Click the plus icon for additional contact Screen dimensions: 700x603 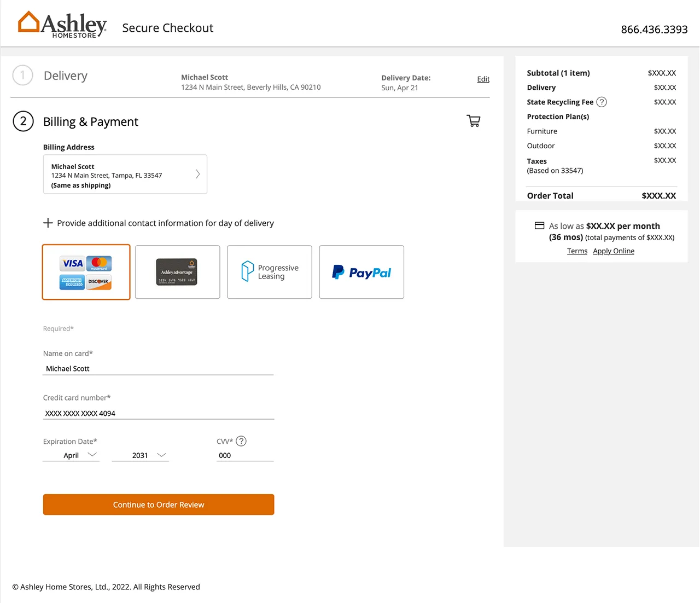48,223
